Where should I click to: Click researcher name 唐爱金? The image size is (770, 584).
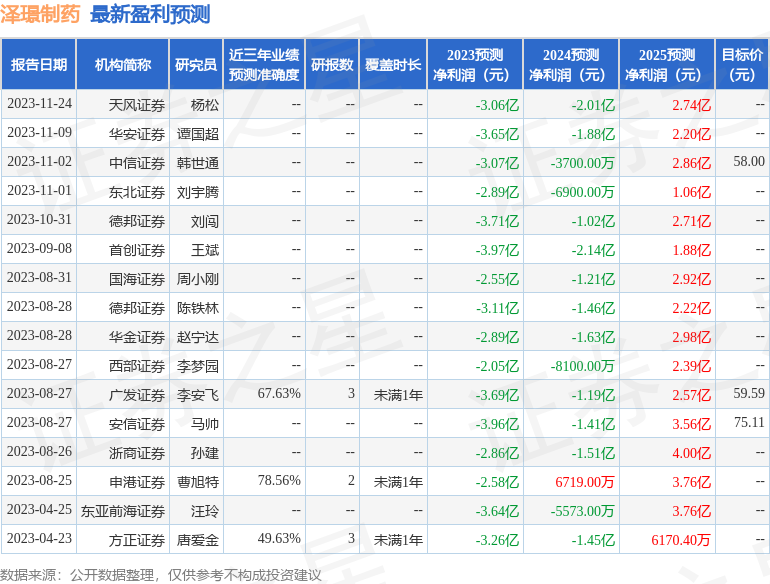(x=198, y=540)
